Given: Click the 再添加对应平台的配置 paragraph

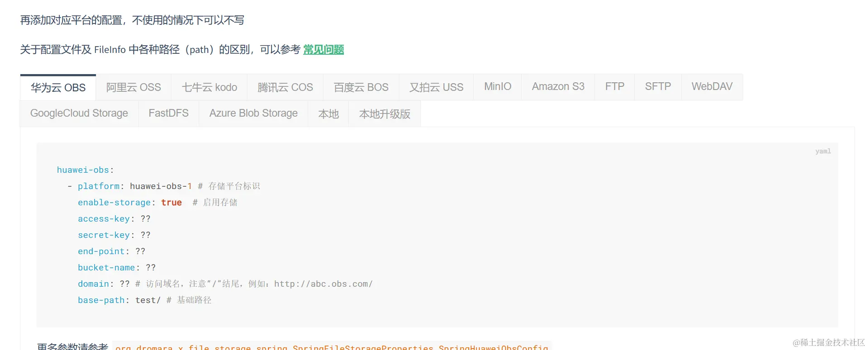Looking at the screenshot, I should click(x=132, y=20).
